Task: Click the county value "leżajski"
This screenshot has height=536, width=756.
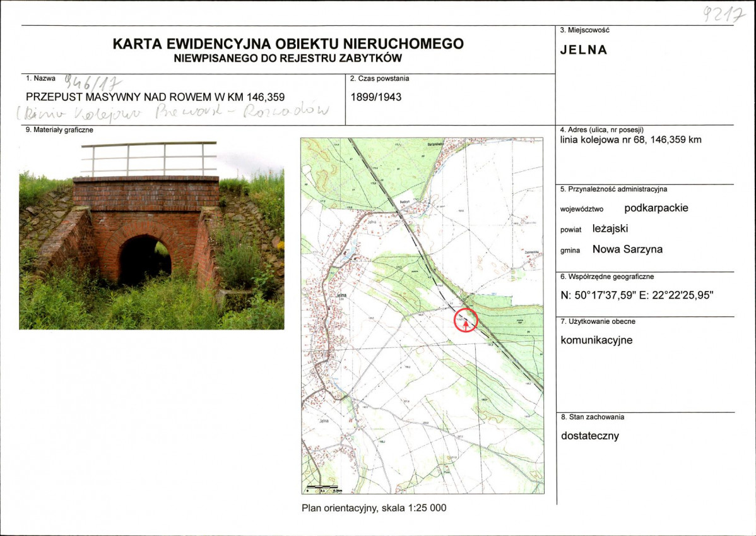Action: [610, 229]
